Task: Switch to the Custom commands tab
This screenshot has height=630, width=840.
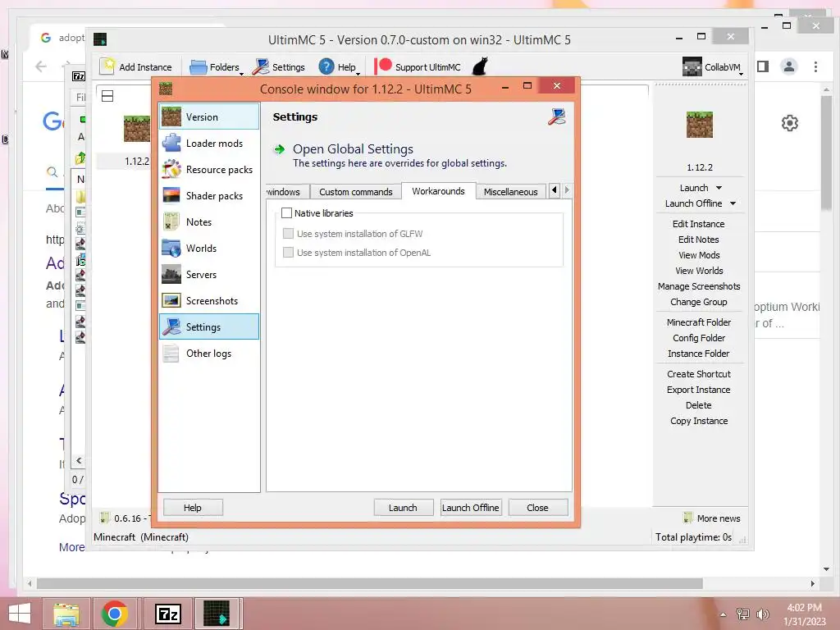Action: click(356, 192)
